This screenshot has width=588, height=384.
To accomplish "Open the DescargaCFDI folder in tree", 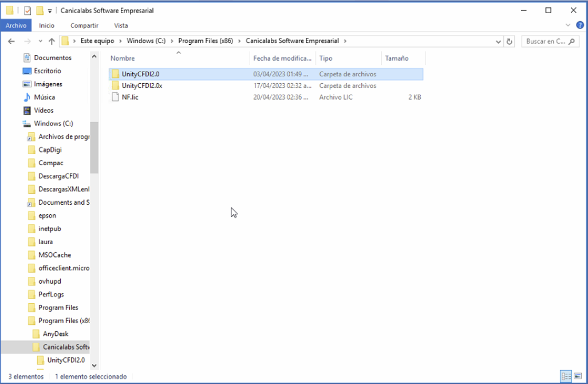I will coord(58,176).
